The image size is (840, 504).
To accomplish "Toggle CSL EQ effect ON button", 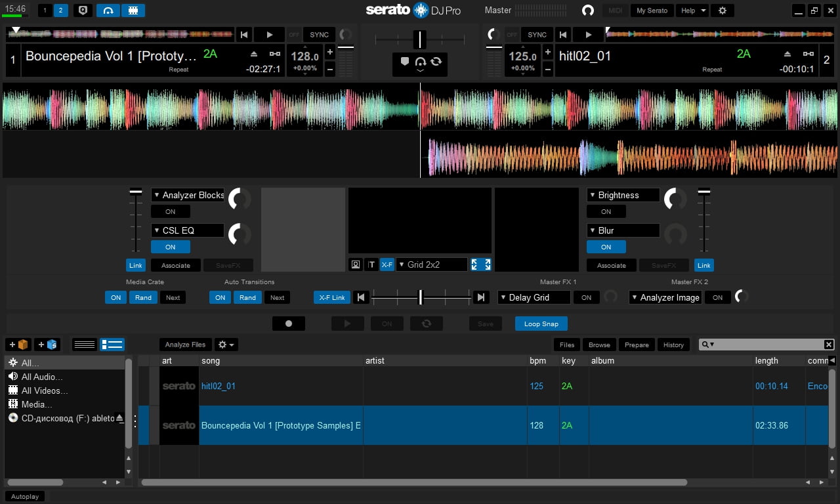I will point(171,247).
